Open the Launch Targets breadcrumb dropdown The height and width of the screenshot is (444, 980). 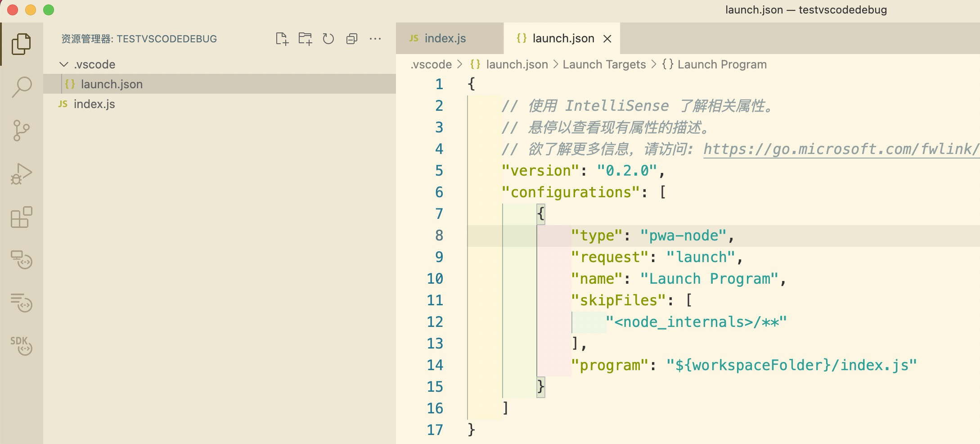(x=605, y=64)
